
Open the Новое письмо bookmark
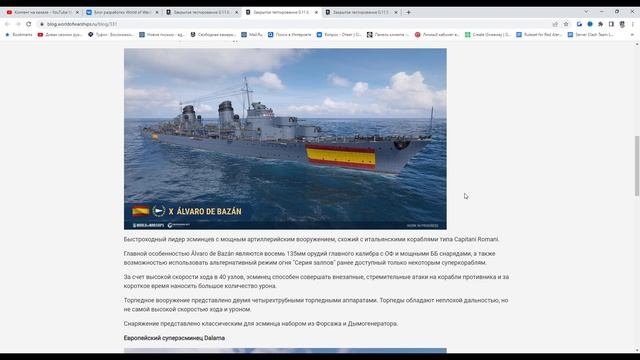point(162,35)
